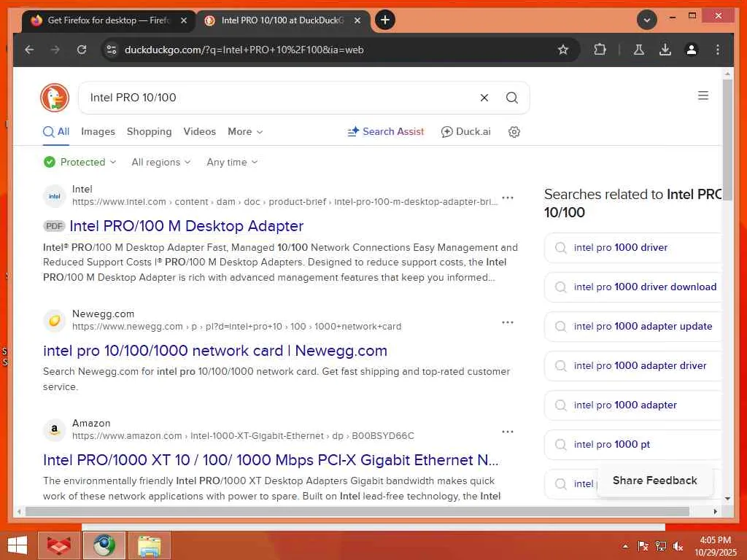Image resolution: width=747 pixels, height=560 pixels.
Task: Click the horizontal scrollbar thumb
Action: click(x=357, y=512)
